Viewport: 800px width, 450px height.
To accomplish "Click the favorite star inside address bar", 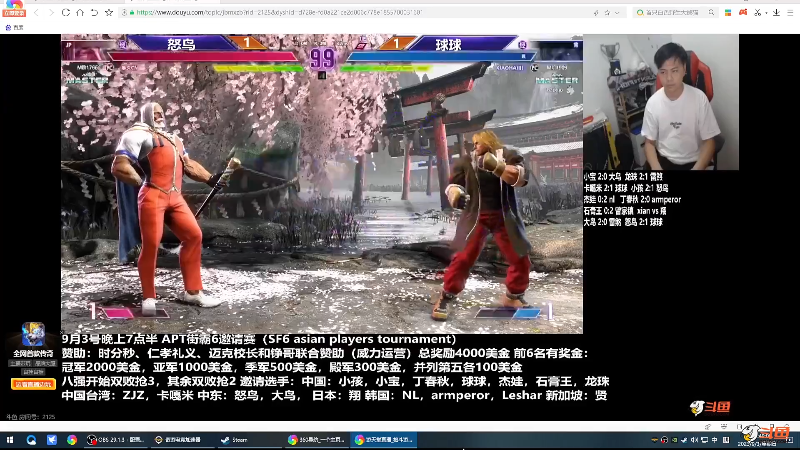I will pos(607,13).
